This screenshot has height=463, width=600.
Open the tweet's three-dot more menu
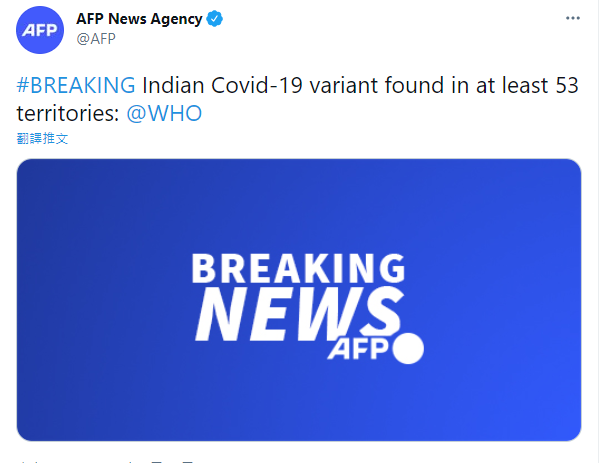coord(571,19)
